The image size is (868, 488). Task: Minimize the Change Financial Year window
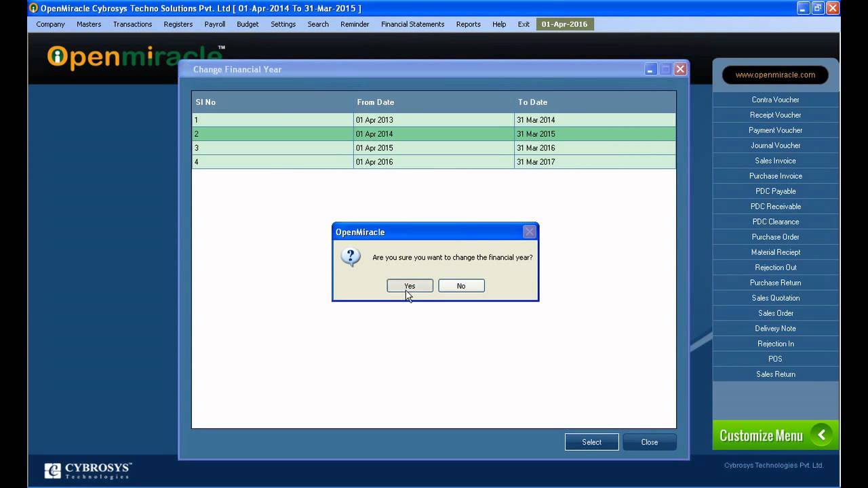pos(650,69)
